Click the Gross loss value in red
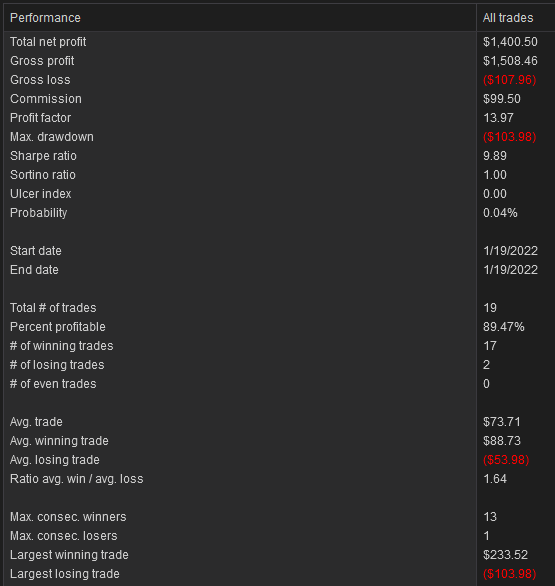 tap(509, 80)
